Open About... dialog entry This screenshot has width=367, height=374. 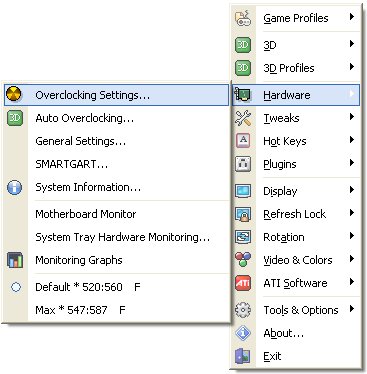tap(296, 333)
